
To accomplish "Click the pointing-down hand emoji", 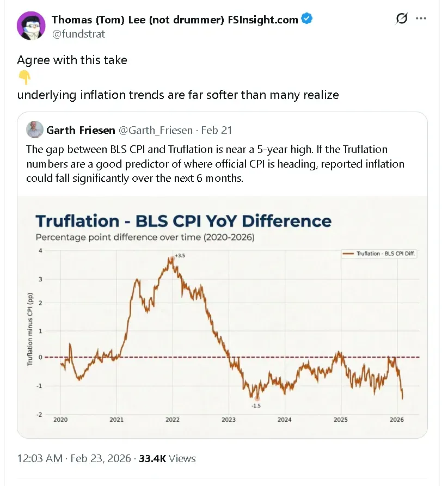I will coord(24,78).
